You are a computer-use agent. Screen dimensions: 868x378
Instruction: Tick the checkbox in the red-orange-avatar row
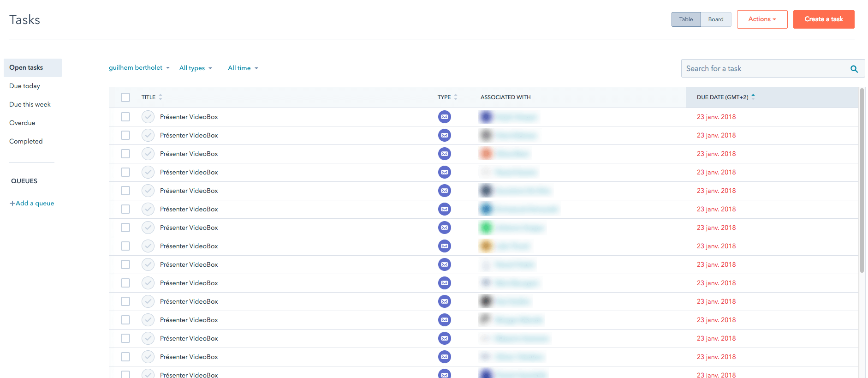coord(125,154)
